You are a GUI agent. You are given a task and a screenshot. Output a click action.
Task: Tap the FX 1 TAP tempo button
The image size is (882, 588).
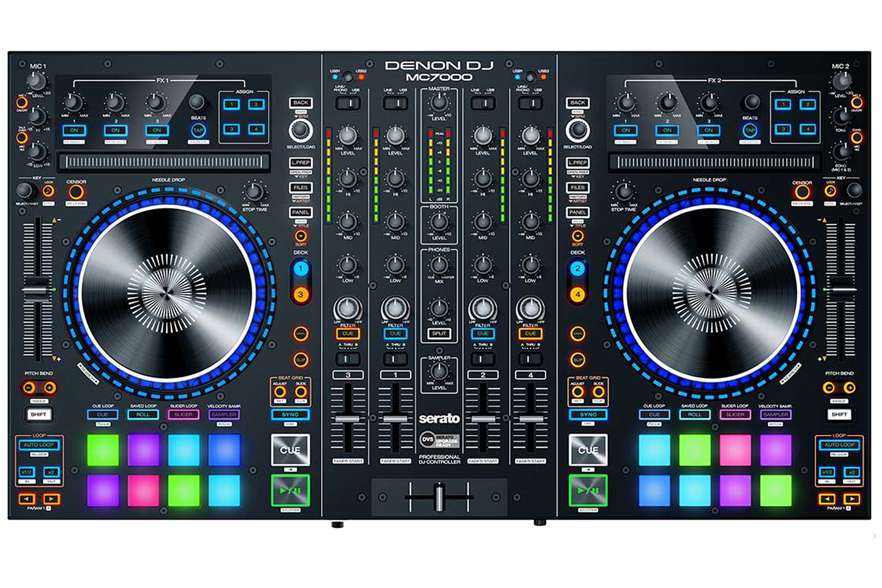pos(198,131)
